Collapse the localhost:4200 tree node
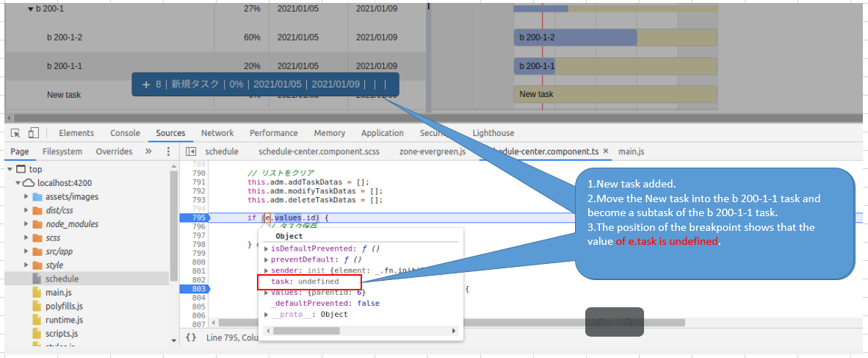868x358 pixels. point(18,183)
